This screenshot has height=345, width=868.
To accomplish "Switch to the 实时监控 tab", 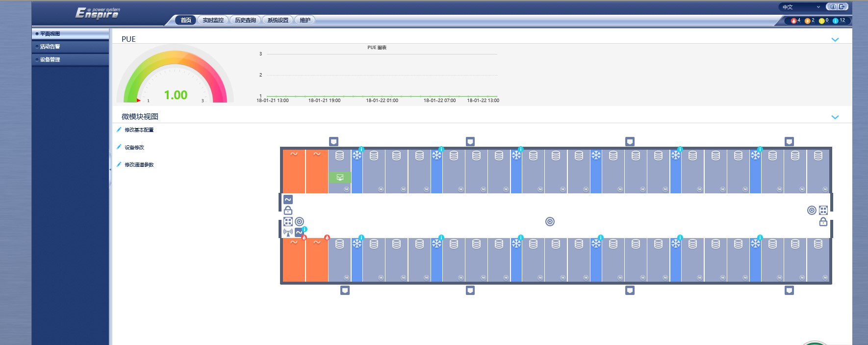I will 213,20.
